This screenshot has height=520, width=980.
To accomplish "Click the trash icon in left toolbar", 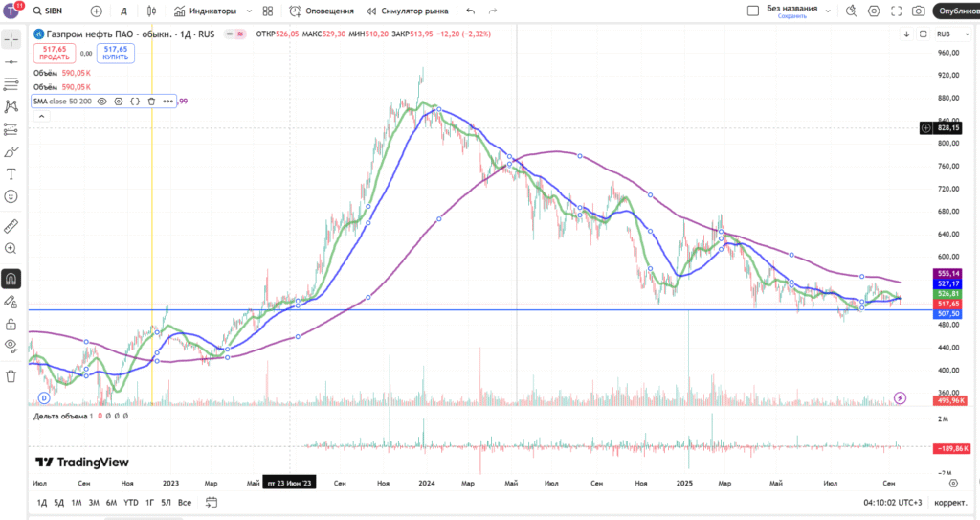I will pos(11,376).
